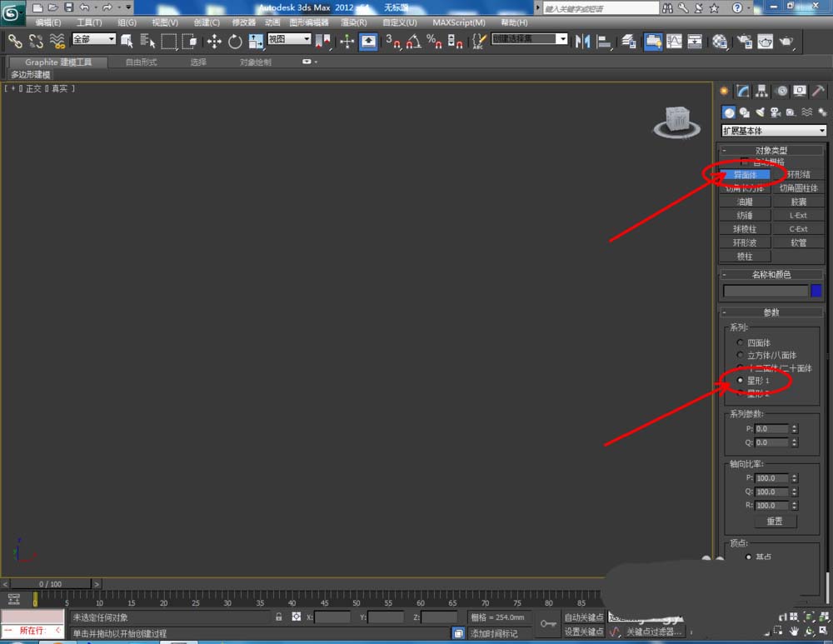
Task: Click the time slider showing 0 / 100
Action: click(51, 584)
